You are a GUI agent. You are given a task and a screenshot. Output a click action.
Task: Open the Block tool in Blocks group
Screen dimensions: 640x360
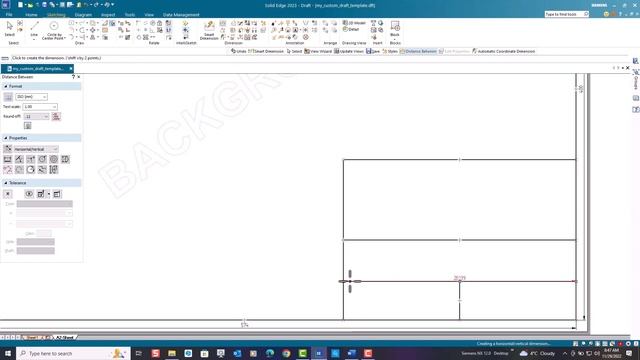coord(395,28)
